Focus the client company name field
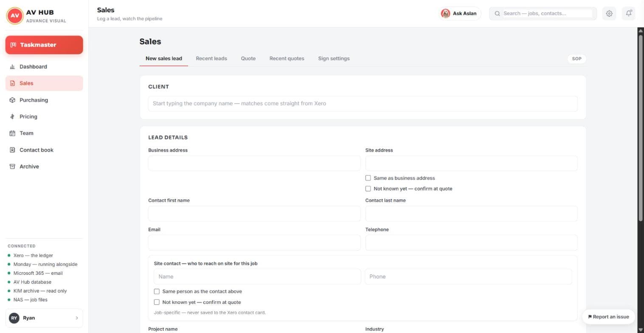Image resolution: width=644 pixels, height=333 pixels. click(x=363, y=104)
